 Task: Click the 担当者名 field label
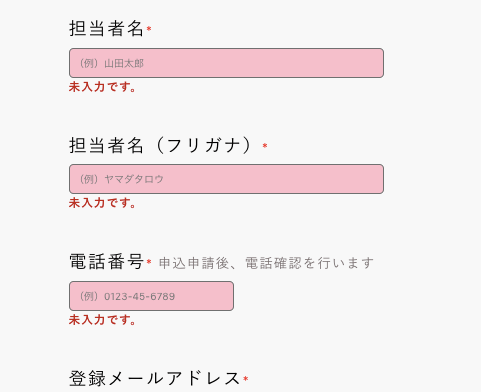[x=106, y=28]
